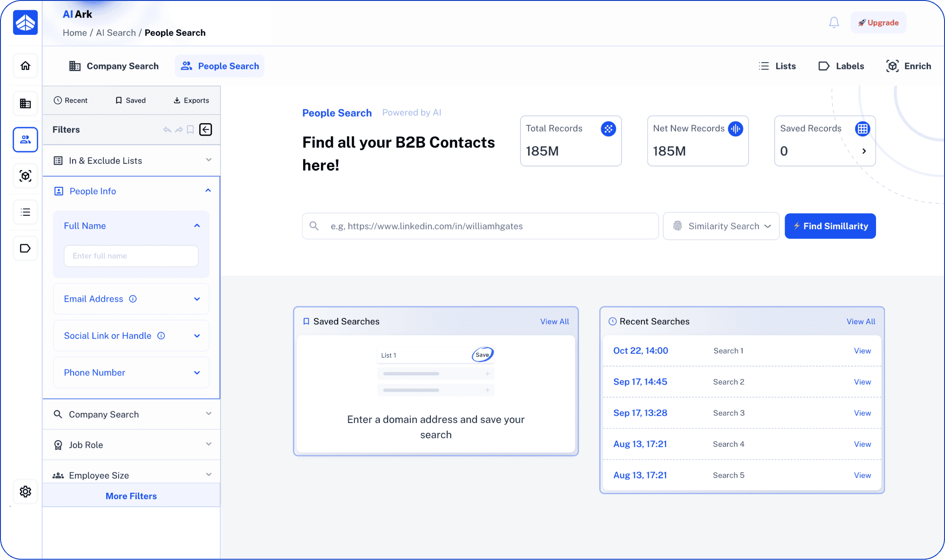Collapse the Full Name filter
This screenshot has height=560, width=945.
tap(197, 226)
